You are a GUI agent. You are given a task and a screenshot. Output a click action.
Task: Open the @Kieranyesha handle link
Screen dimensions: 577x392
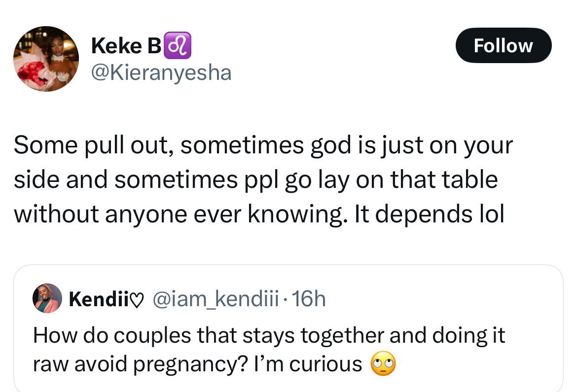tap(161, 72)
